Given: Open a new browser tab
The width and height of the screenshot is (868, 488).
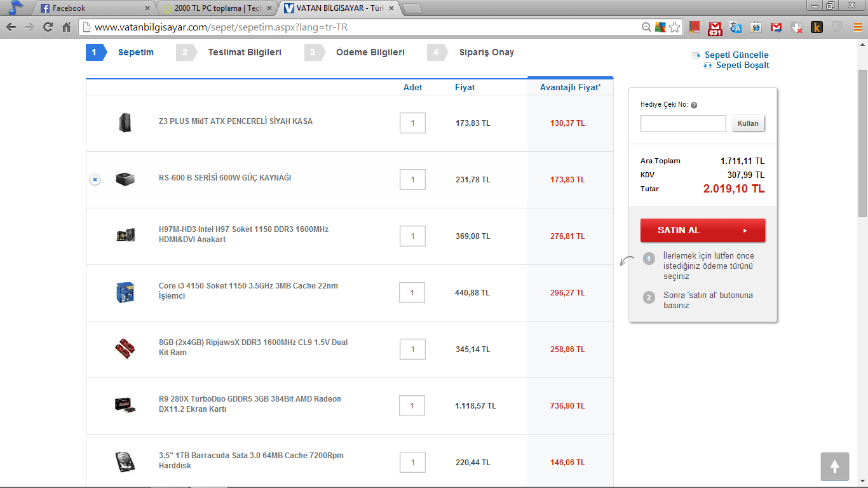Looking at the screenshot, I should click(x=412, y=8).
